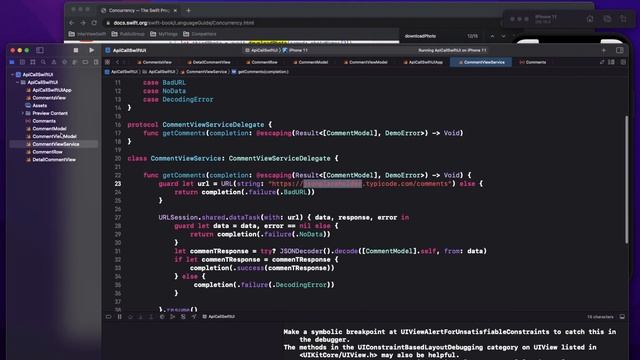Switch to the CommentModel editor tab
Viewport: 640px width, 360px height.
(311, 62)
